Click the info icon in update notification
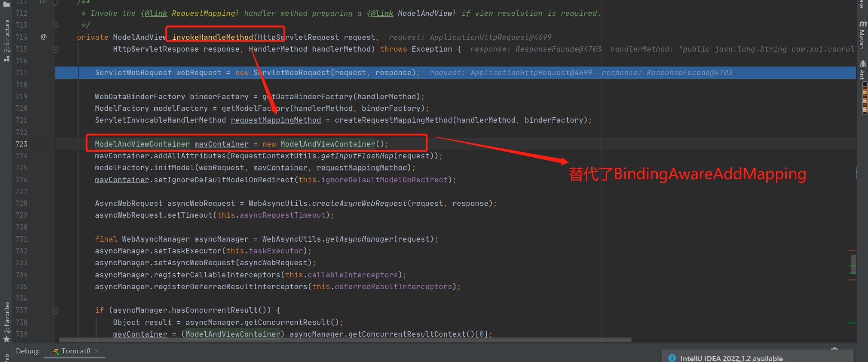 pyautogui.click(x=672, y=358)
